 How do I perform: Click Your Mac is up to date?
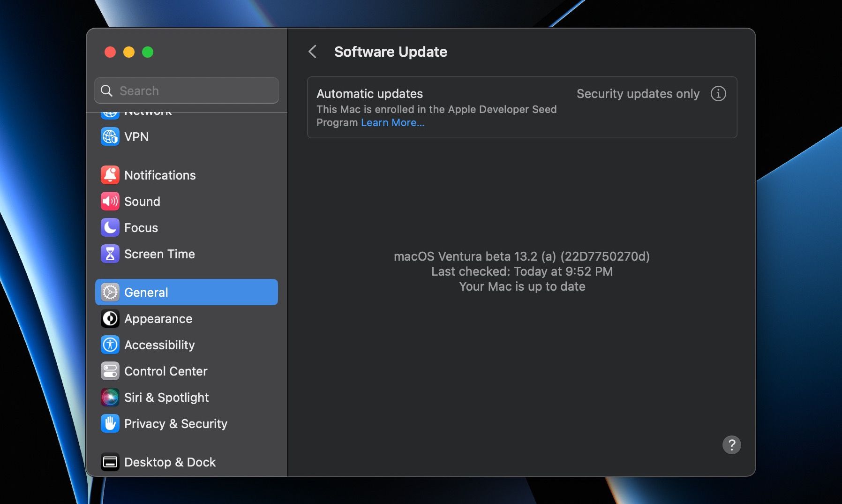(x=522, y=286)
